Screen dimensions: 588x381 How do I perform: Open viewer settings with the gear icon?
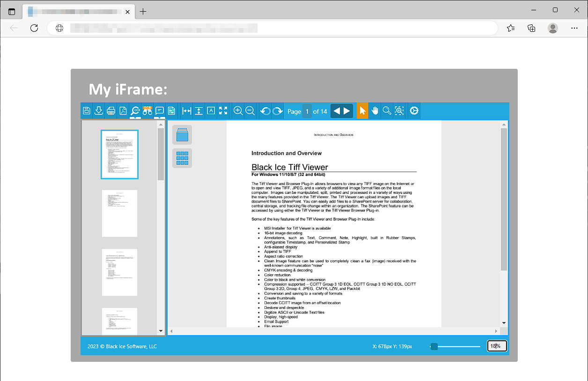point(414,111)
